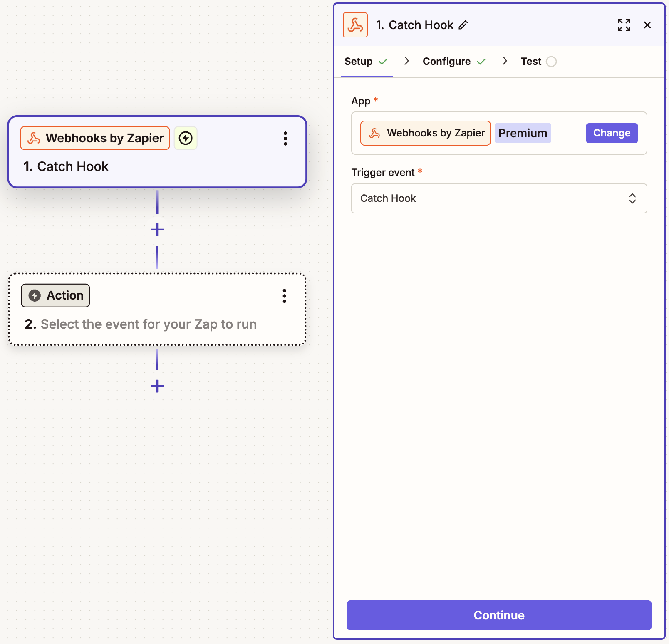Click the Action badge icon on step two
Image resolution: width=669 pixels, height=644 pixels.
click(35, 295)
